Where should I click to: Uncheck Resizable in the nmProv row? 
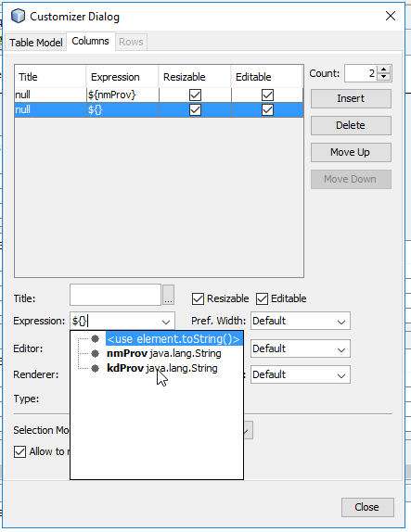coord(195,95)
